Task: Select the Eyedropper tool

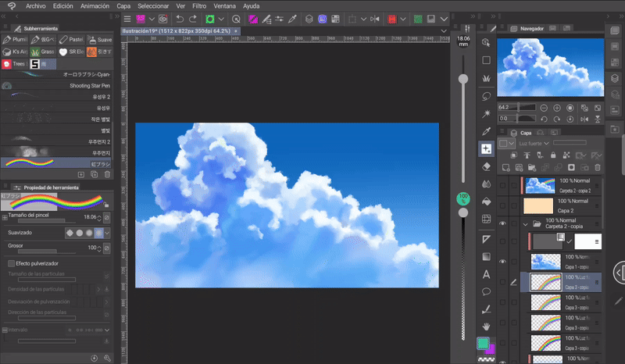Action: 486,130
